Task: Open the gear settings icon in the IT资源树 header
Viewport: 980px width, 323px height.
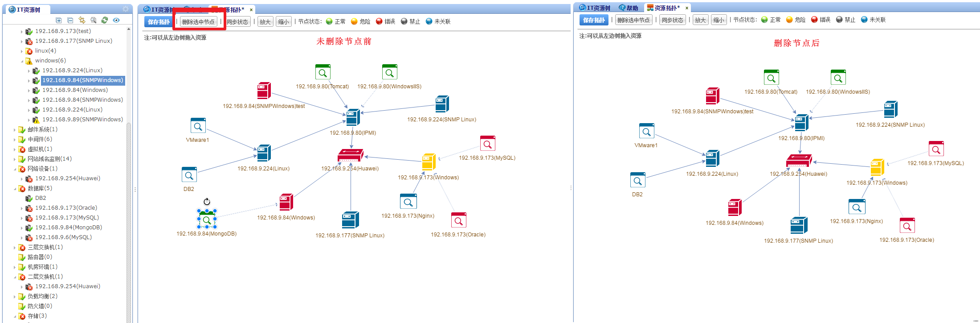Action: [x=126, y=9]
